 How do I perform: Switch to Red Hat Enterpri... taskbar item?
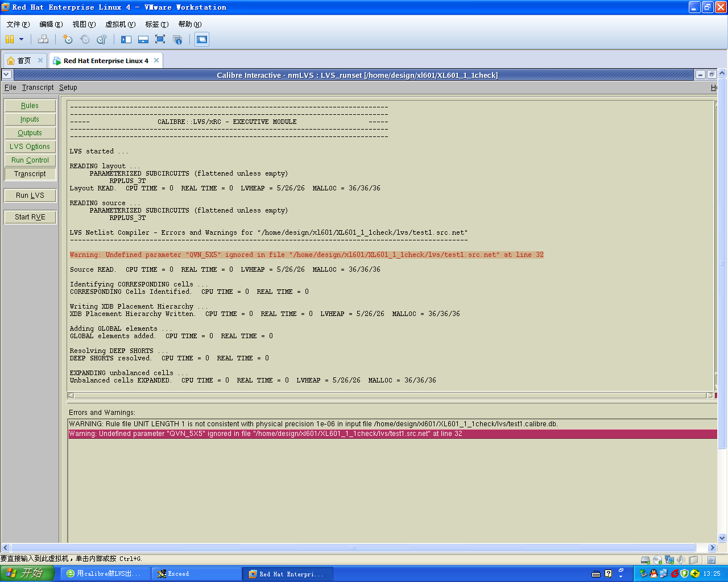pos(288,574)
